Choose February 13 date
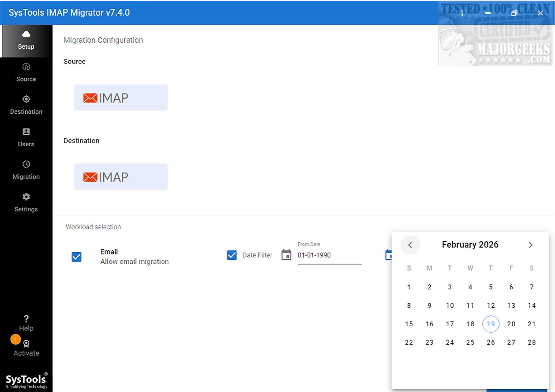 511,306
